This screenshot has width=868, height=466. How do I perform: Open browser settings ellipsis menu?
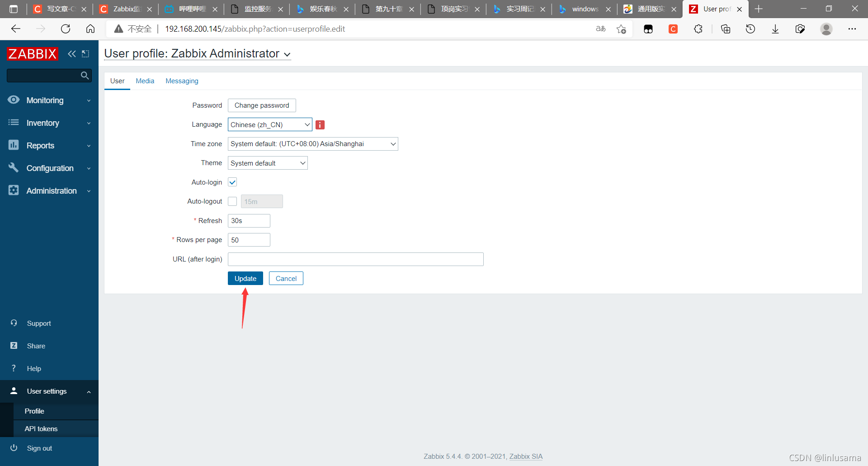click(x=852, y=29)
